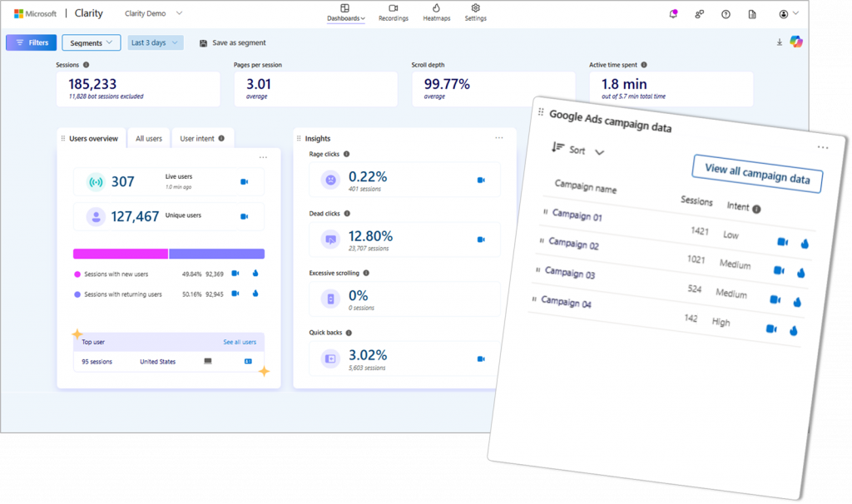View recordings for Campaign 02
The image size is (852, 504).
(x=779, y=270)
